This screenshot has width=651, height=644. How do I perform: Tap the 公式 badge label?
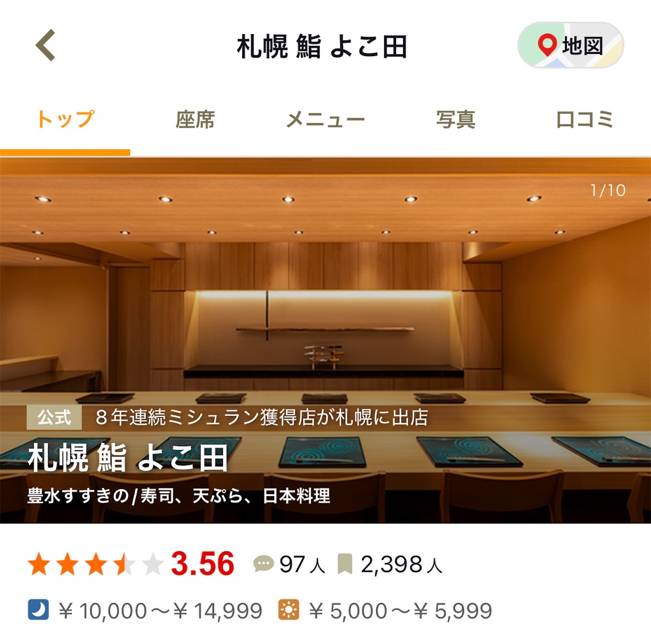coord(54,417)
